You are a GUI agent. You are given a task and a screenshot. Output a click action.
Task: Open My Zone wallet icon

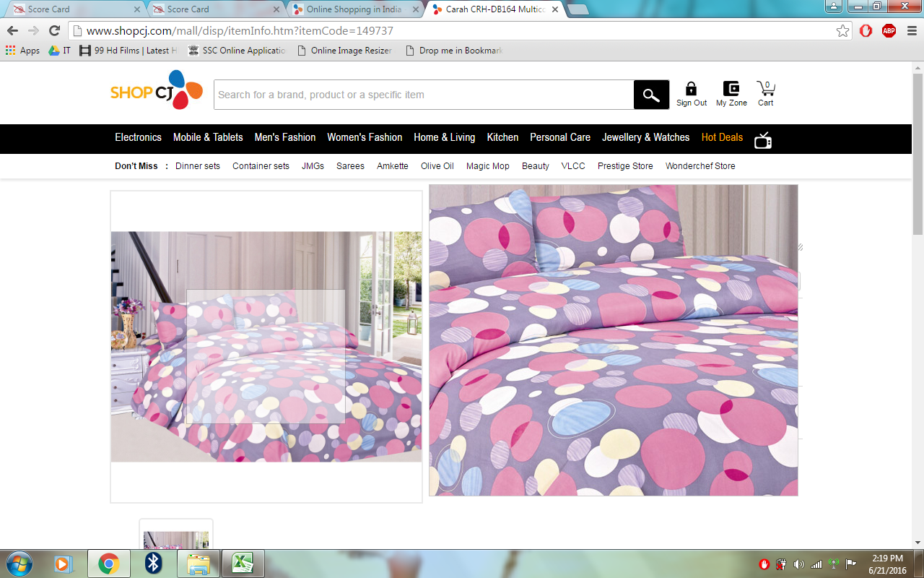(731, 90)
